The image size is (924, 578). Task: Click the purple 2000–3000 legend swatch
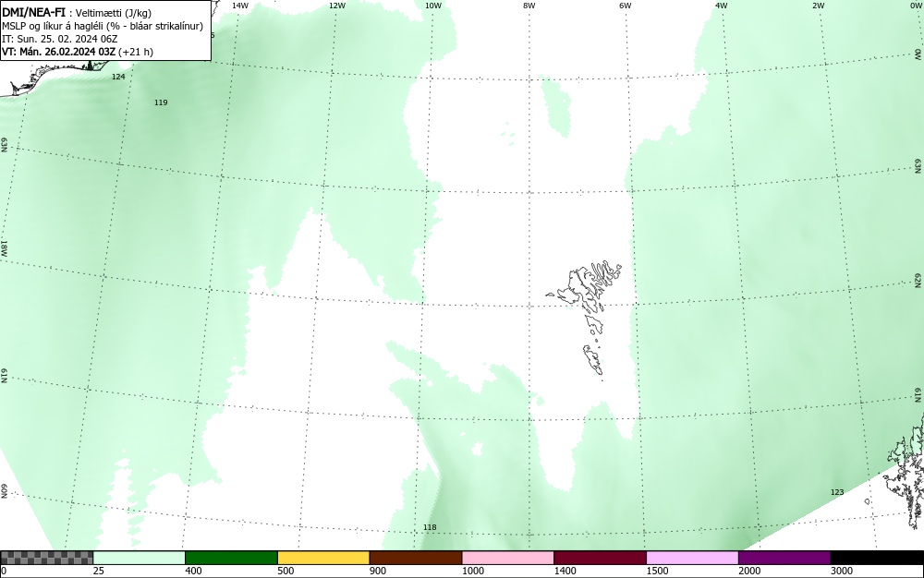(784, 558)
